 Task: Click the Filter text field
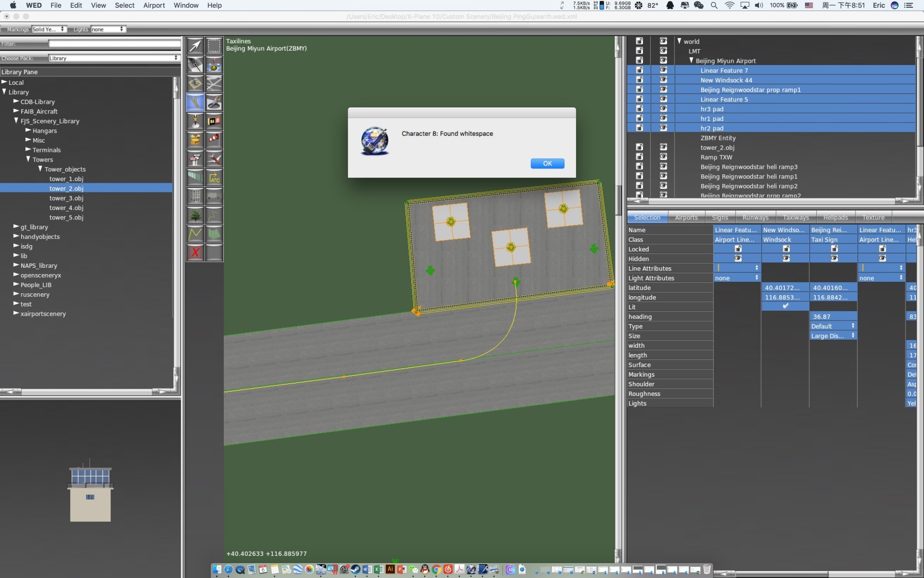point(114,44)
